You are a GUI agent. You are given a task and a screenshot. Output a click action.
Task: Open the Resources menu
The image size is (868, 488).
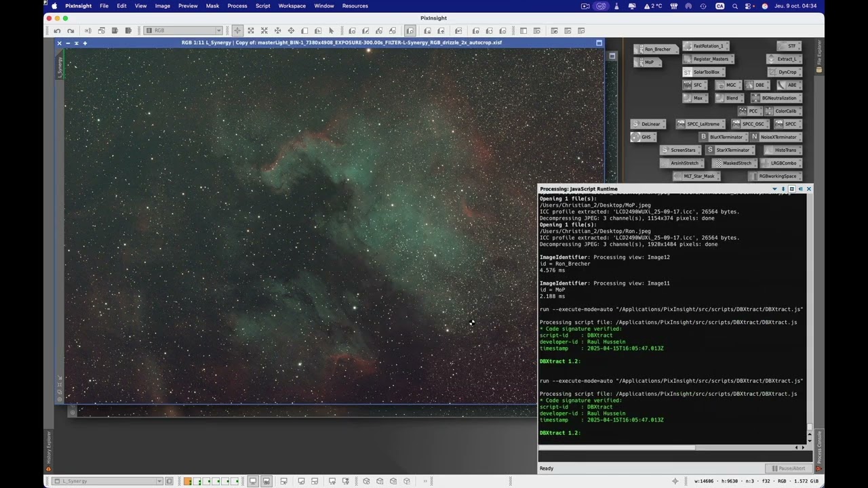pos(355,6)
